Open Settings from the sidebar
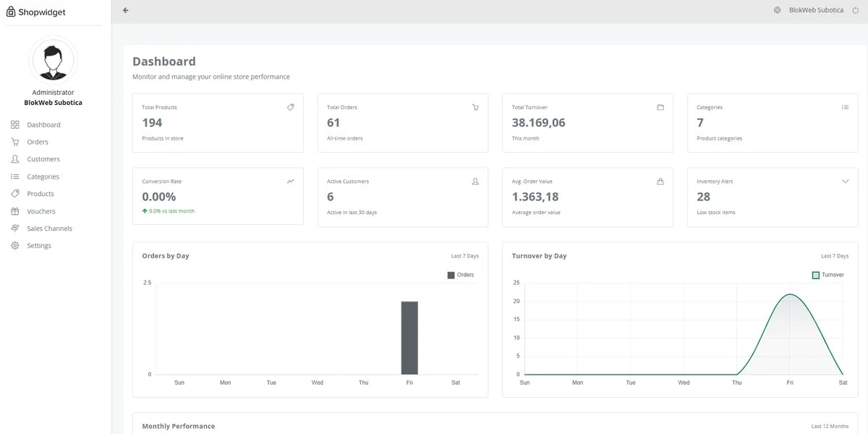The height and width of the screenshot is (434, 868). tap(39, 246)
